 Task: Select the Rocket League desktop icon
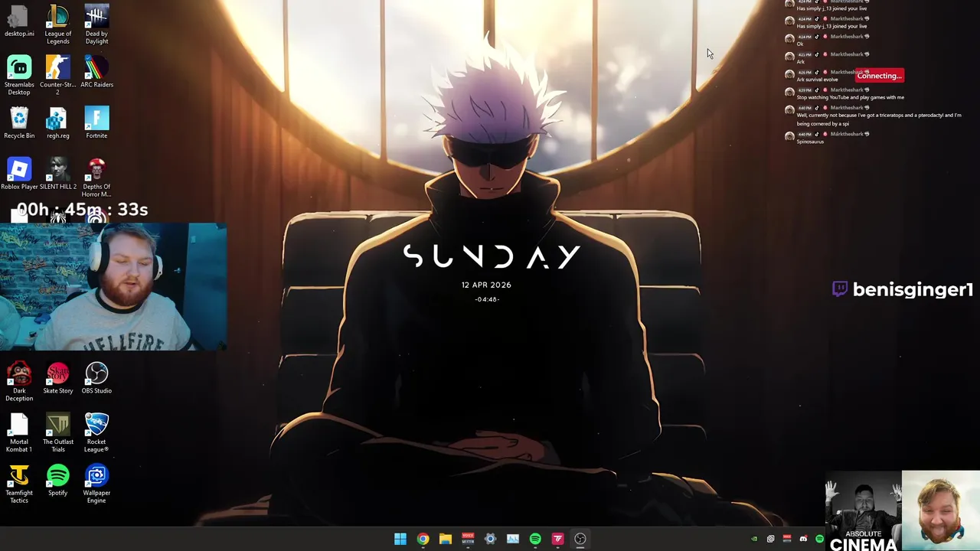tap(96, 432)
